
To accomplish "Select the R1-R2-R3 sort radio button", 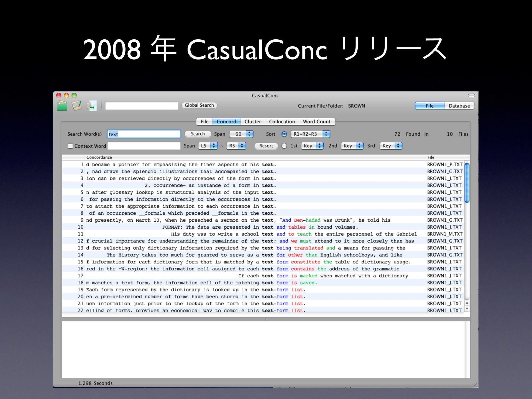I will 284,134.
